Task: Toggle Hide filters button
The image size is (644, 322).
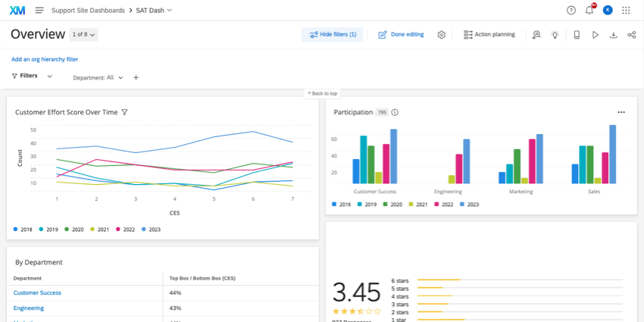Action: point(333,35)
